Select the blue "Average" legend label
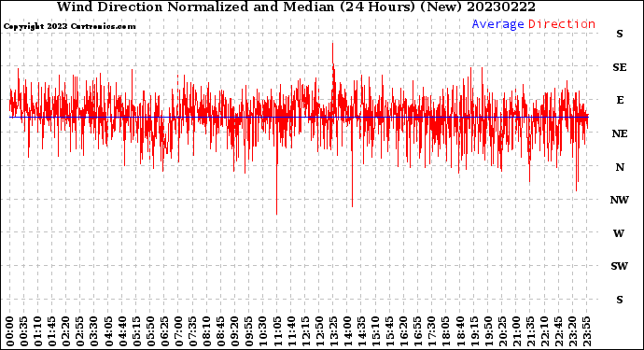Image resolution: width=644 pixels, height=350 pixels. coord(497,24)
